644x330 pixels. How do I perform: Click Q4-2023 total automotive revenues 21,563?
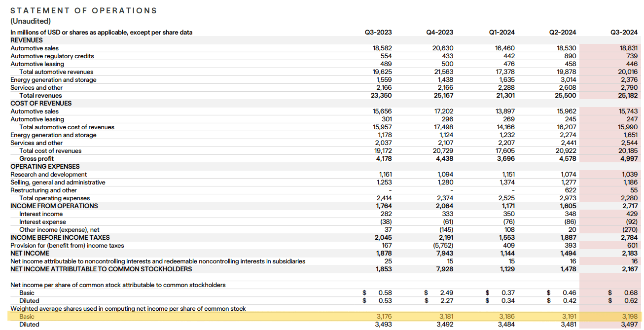point(444,72)
